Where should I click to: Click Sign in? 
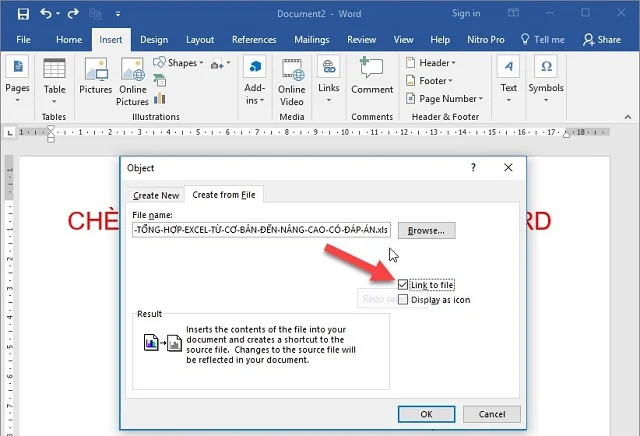[x=466, y=13]
